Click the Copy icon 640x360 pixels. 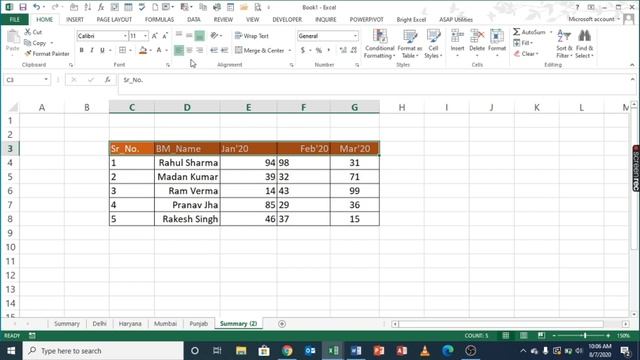pos(28,43)
